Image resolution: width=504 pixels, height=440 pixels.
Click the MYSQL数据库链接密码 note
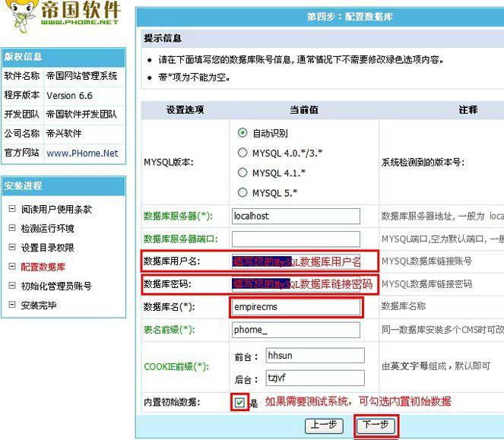pyautogui.click(x=427, y=284)
